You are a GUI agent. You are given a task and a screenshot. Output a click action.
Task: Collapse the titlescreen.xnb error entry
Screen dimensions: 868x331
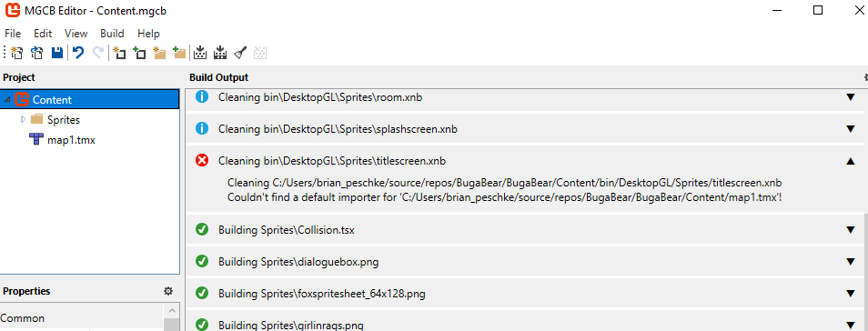(851, 161)
